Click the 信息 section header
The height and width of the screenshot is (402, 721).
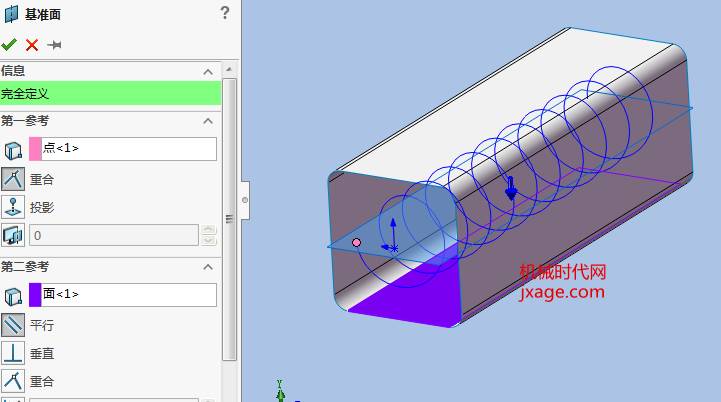110,71
